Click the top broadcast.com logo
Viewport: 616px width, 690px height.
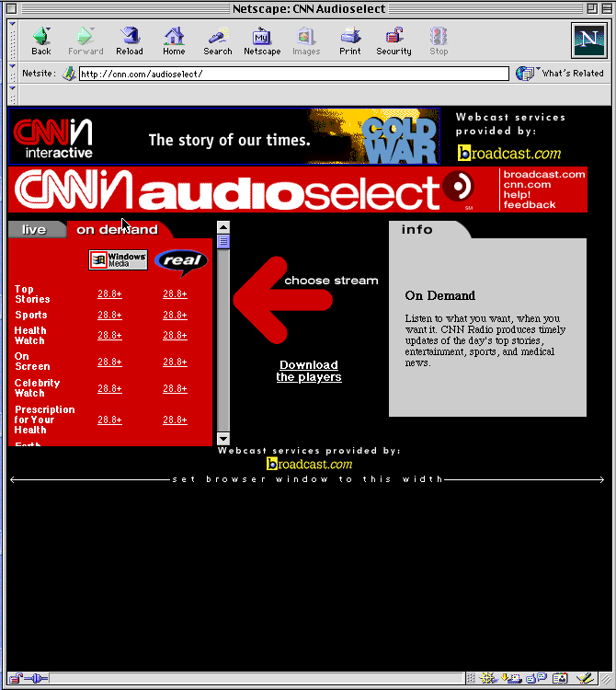[x=509, y=153]
